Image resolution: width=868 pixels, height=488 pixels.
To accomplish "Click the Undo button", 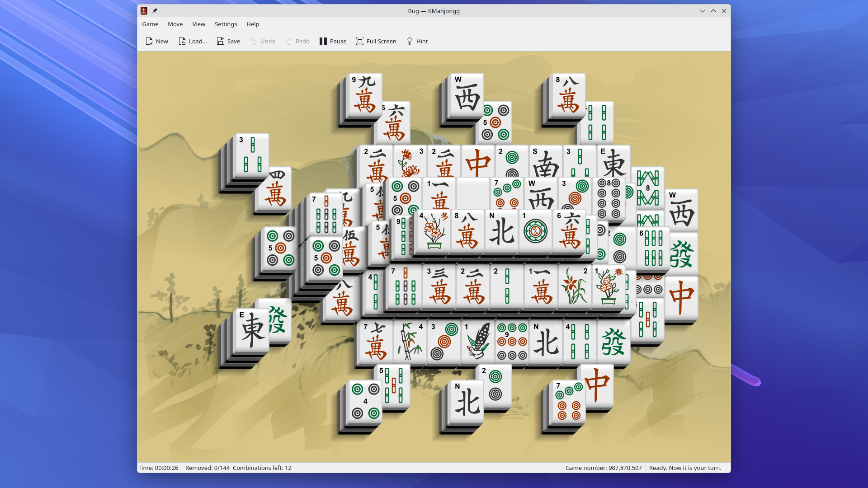I will click(x=263, y=41).
